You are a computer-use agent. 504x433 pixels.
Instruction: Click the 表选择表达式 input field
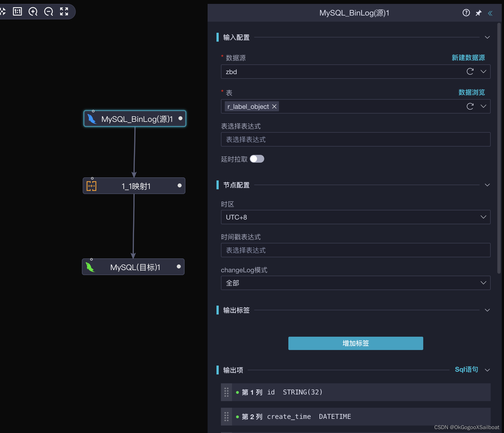point(356,139)
